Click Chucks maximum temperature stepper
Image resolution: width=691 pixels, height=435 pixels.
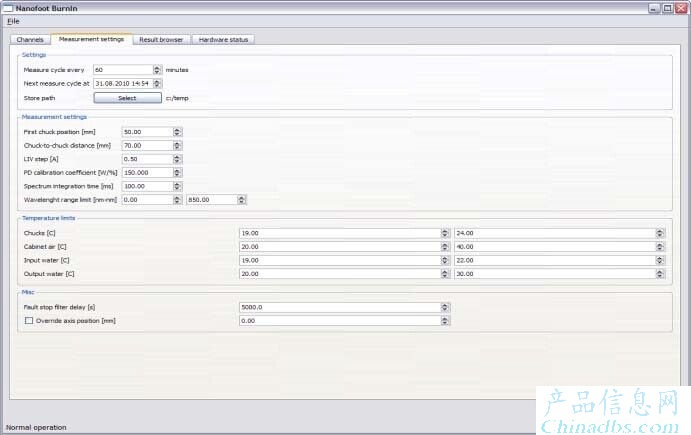point(660,233)
